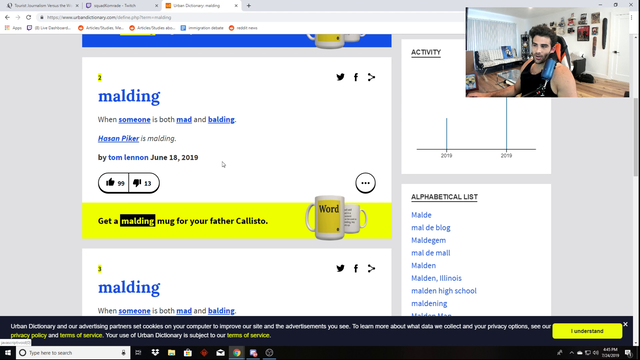Share definition 3 on Twitter

point(340,268)
